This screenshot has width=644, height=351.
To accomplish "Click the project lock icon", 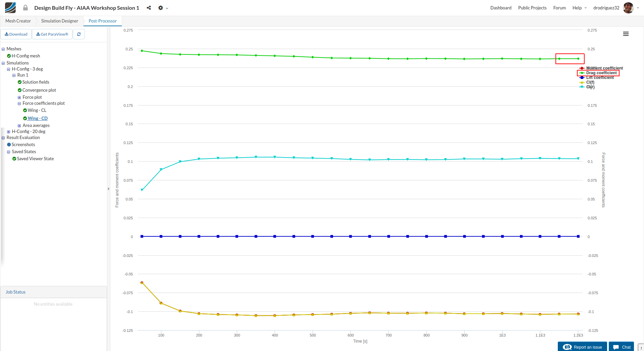I will (x=25, y=8).
